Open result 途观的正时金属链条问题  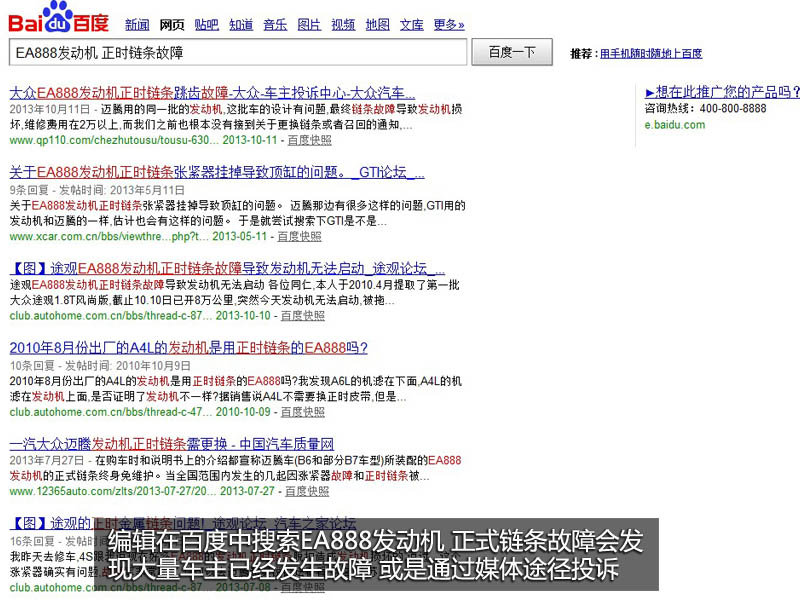pos(183,523)
